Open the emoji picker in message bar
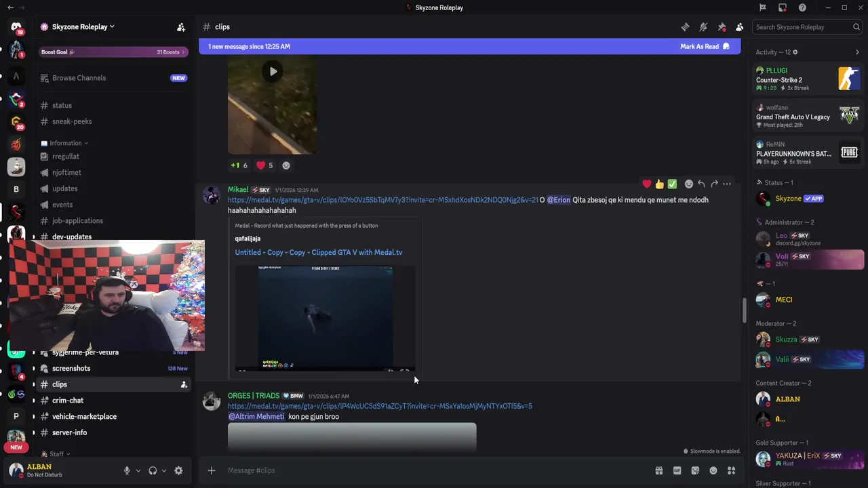Image resolution: width=868 pixels, height=488 pixels. tap(713, 470)
